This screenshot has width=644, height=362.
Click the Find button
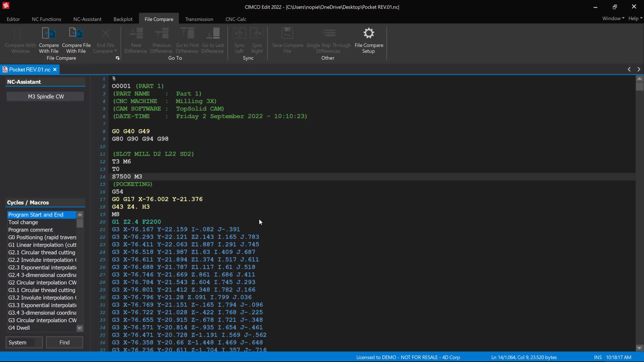(64, 342)
